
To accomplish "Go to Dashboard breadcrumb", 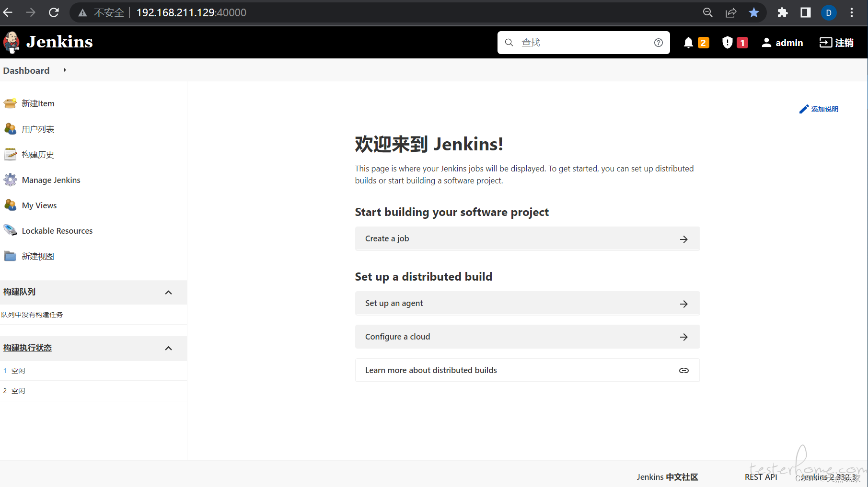I will point(26,70).
